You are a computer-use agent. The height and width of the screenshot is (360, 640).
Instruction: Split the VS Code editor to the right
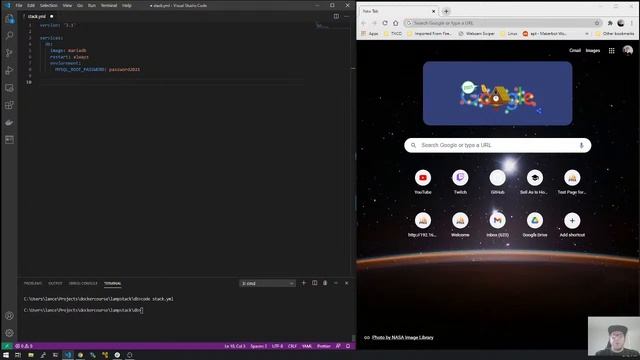pyautogui.click(x=336, y=16)
